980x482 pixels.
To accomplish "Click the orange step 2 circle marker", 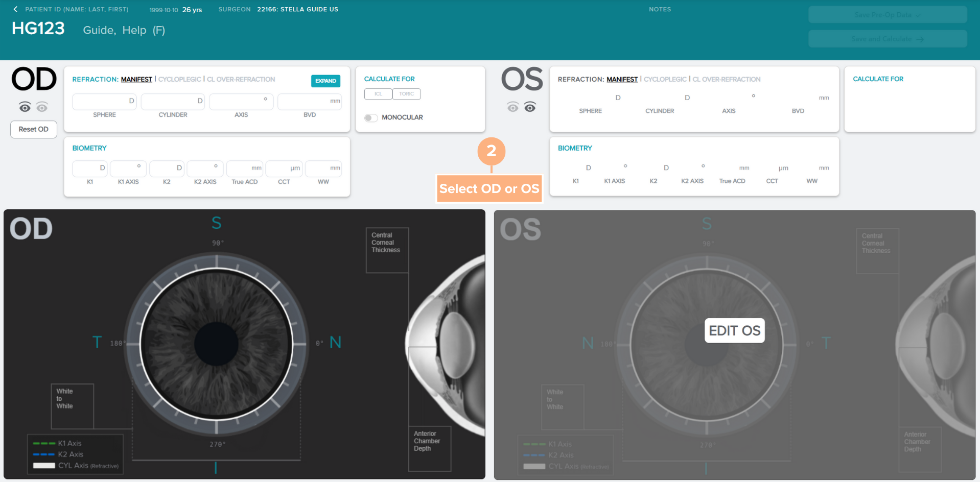I will click(x=491, y=151).
